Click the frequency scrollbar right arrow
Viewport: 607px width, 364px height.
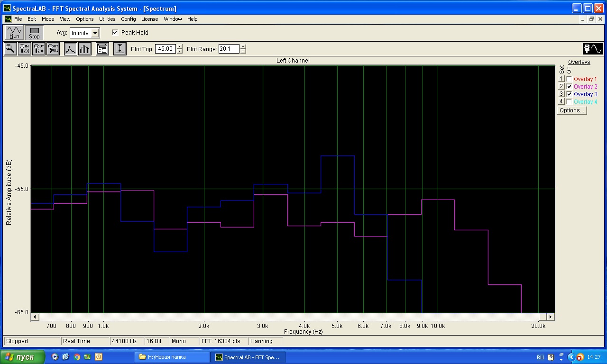[550, 317]
